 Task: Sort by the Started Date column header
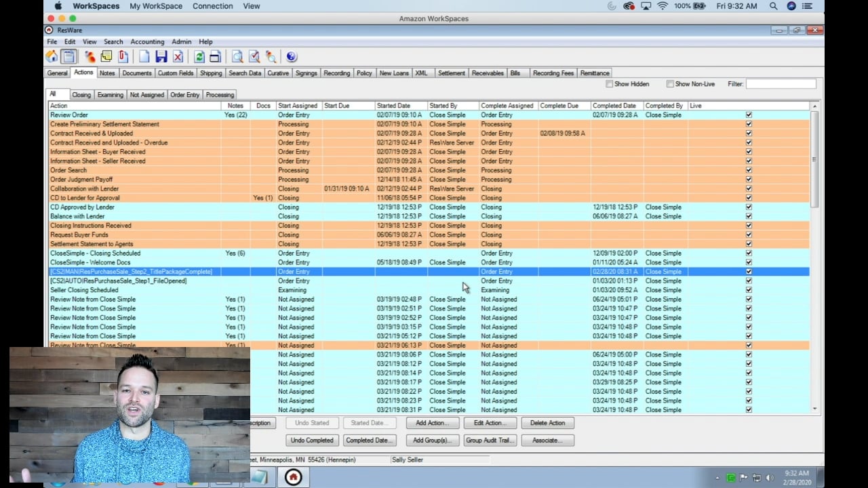[x=401, y=106]
